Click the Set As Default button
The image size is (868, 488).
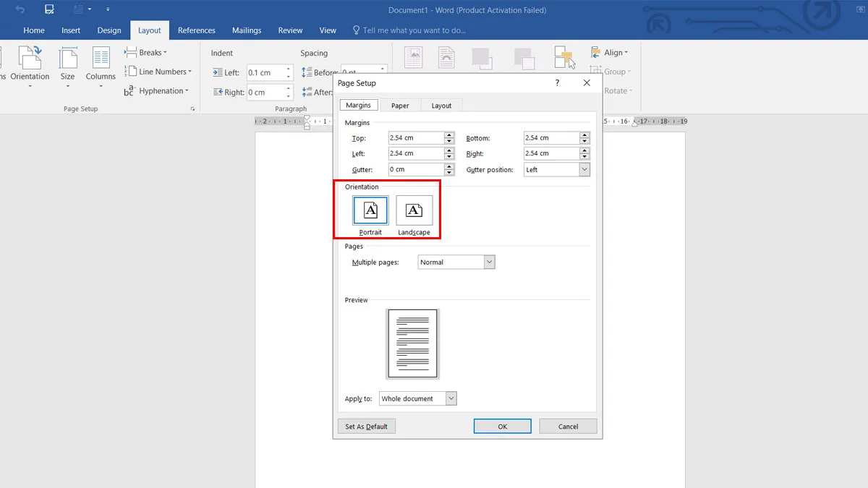tap(366, 427)
